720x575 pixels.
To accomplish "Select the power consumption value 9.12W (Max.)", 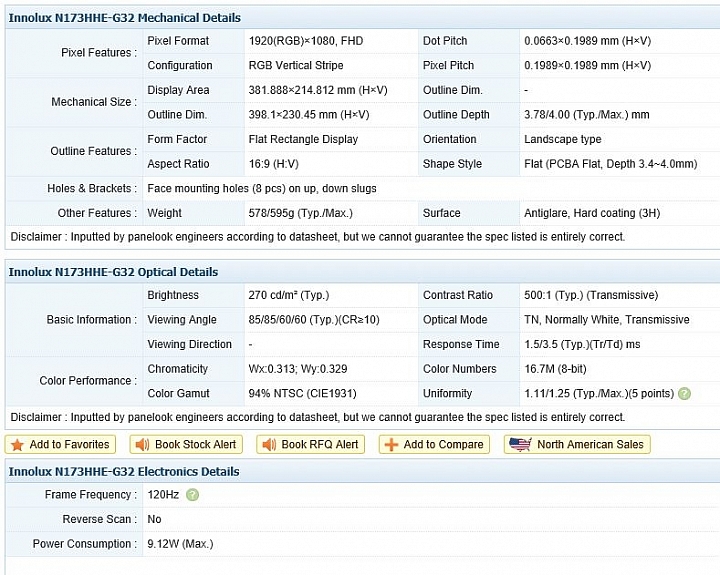I will pyautogui.click(x=180, y=544).
